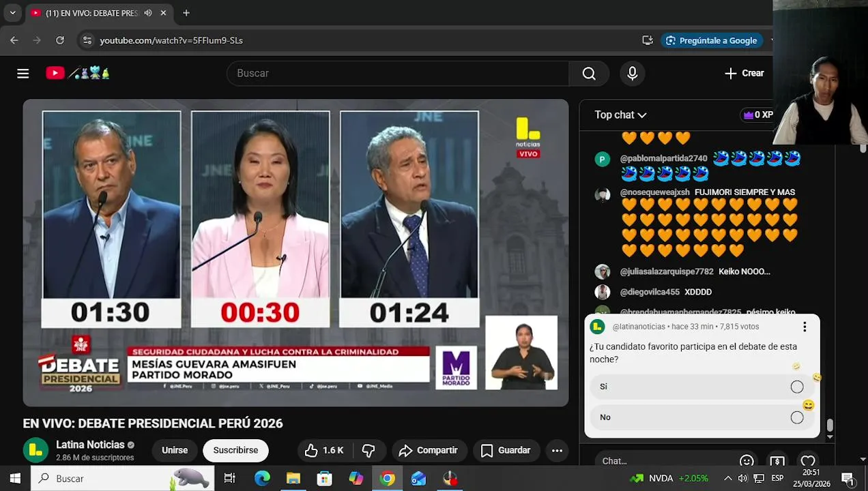Open poll options three-dot menu
The height and width of the screenshot is (491, 868).
805,327
